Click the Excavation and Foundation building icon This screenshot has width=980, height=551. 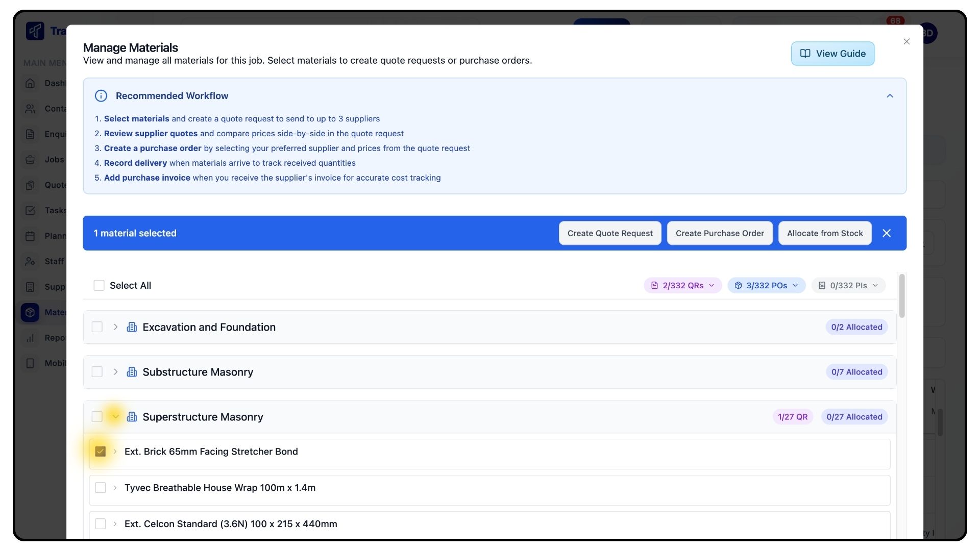click(x=132, y=327)
